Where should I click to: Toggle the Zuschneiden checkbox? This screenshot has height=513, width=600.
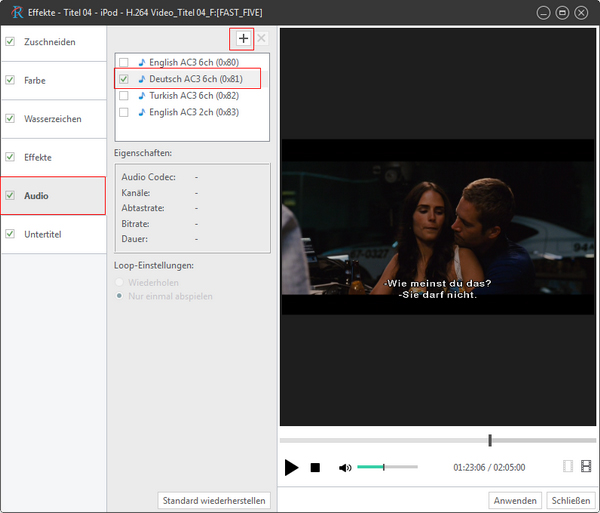tap(10, 41)
